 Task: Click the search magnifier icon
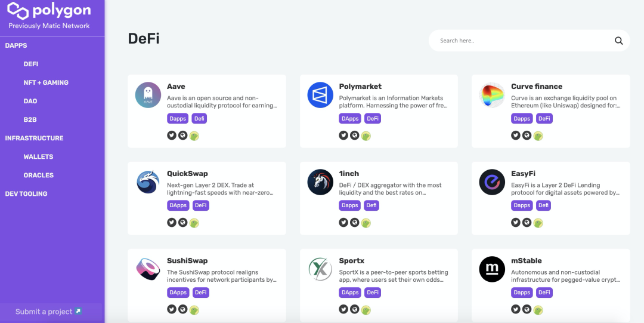point(618,41)
